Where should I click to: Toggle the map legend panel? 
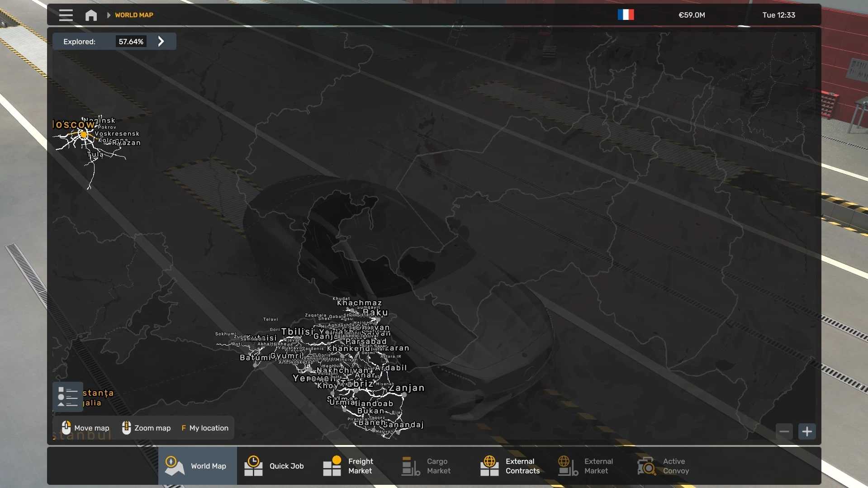(68, 397)
